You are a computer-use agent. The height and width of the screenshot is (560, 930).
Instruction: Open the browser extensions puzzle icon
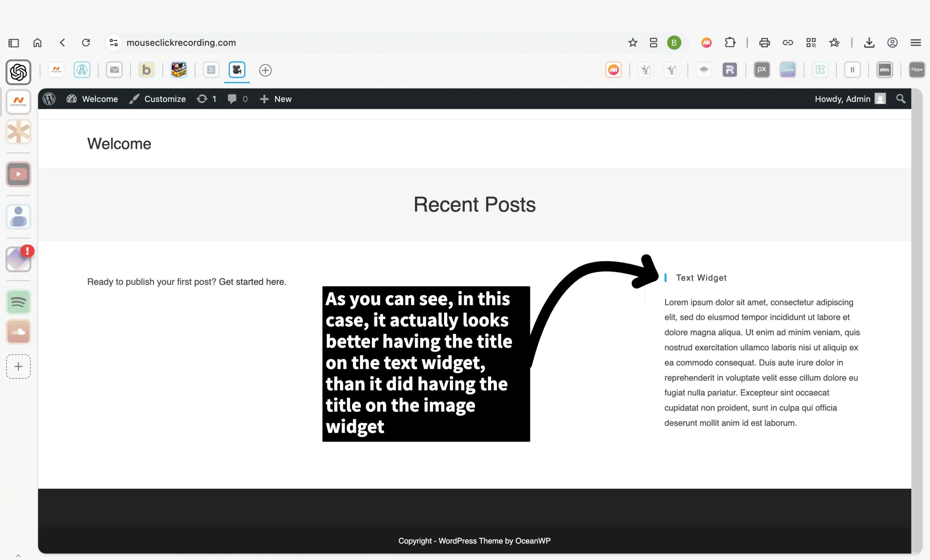(730, 42)
